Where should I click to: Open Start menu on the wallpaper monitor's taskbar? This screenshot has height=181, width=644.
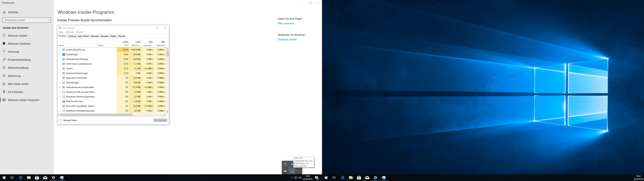pos(326,178)
